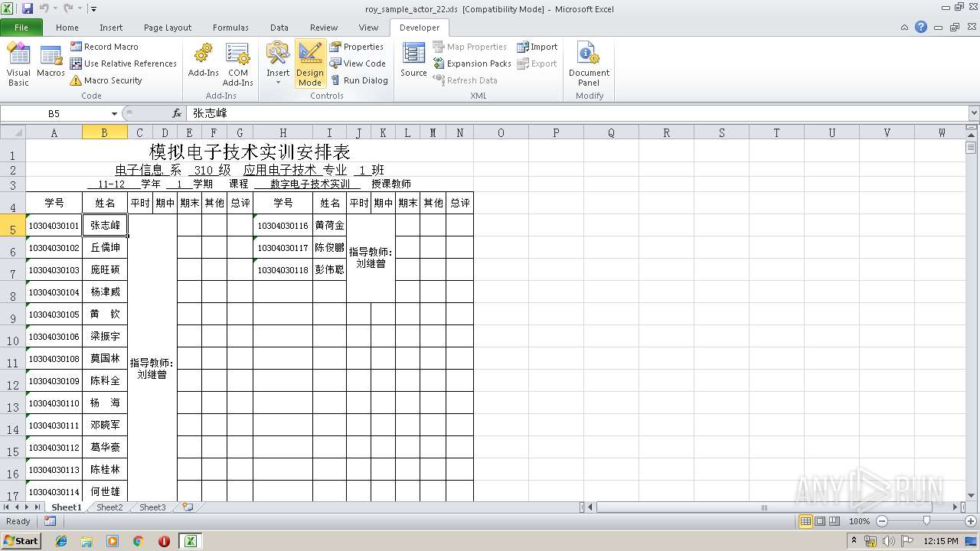Click the horizontal scrollbar right arrow
Viewport: 980px width, 551px height.
coord(954,507)
